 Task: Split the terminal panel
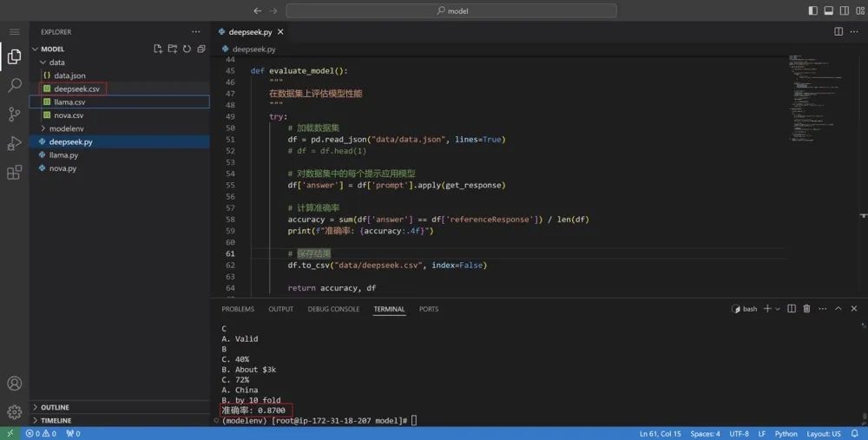[x=792, y=309]
